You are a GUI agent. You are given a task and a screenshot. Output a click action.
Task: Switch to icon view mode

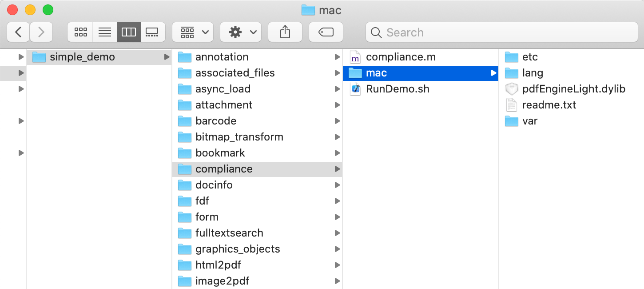[x=80, y=32]
